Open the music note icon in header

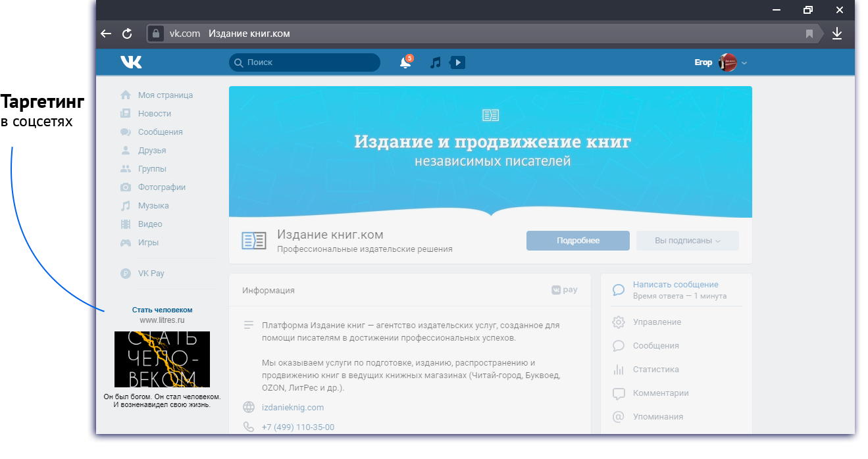(435, 62)
